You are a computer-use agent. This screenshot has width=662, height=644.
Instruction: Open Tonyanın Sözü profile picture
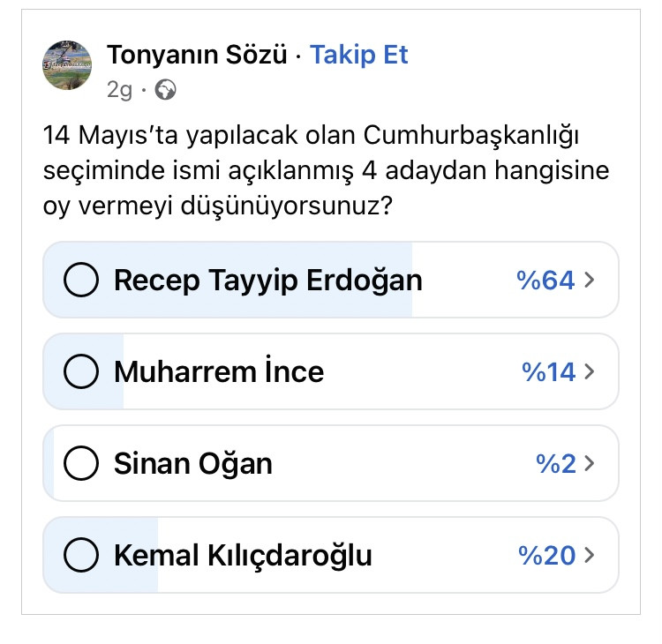(67, 65)
